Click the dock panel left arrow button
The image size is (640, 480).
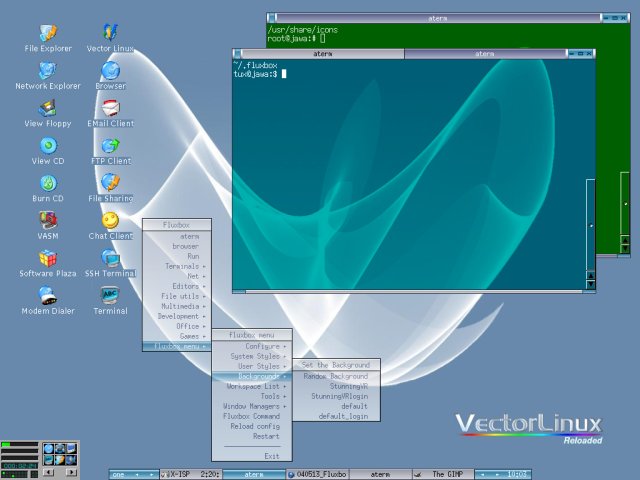pos(48,473)
